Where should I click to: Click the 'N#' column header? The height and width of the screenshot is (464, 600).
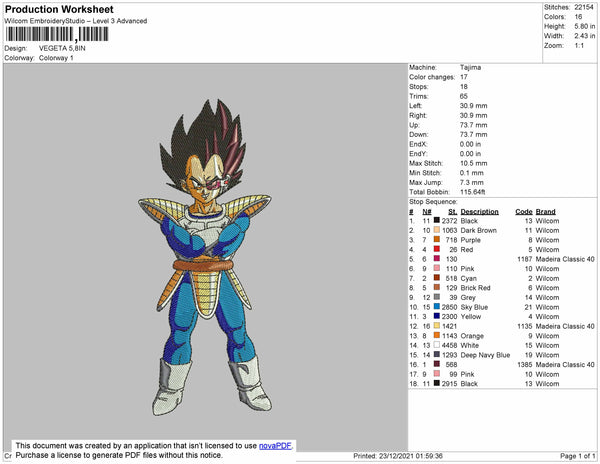point(427,212)
